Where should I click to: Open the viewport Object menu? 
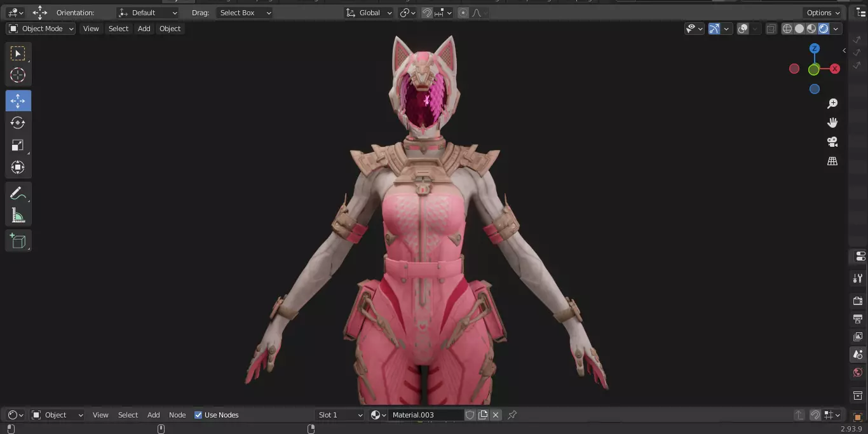[x=170, y=29]
